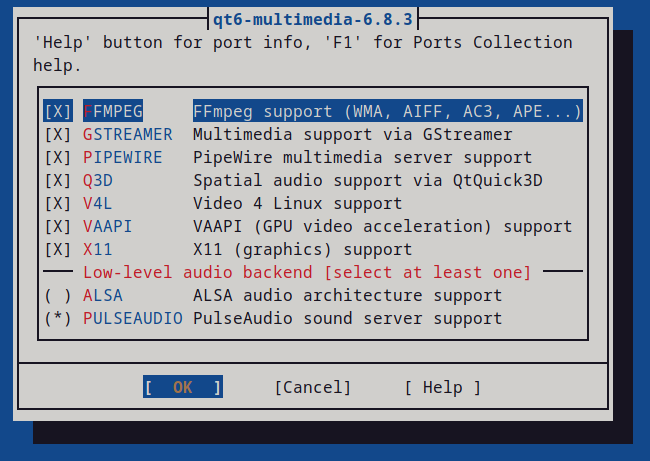Select the ALSA radio button
The image size is (650, 461).
[x=57, y=295]
